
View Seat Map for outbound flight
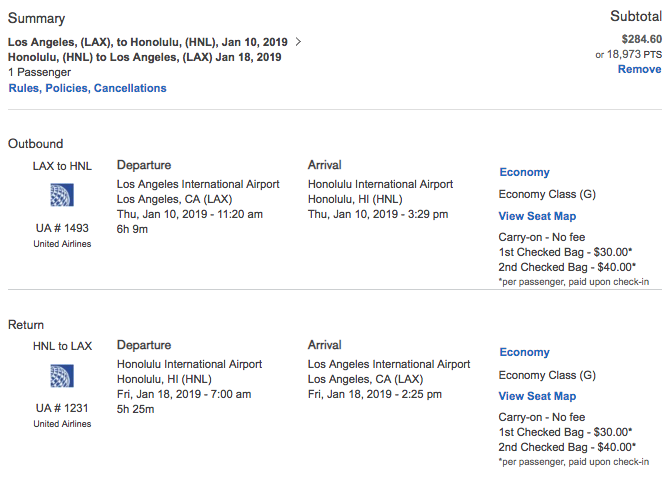pos(537,216)
